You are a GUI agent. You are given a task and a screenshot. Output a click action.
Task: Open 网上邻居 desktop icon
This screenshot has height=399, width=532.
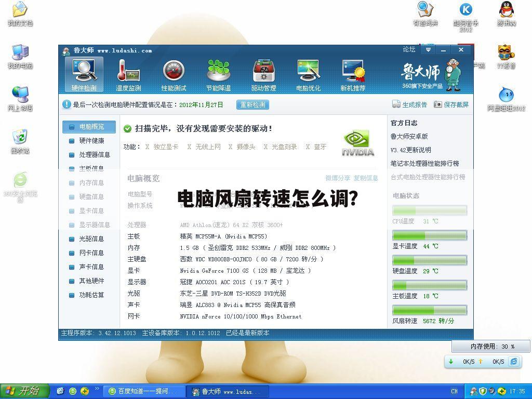click(20, 98)
